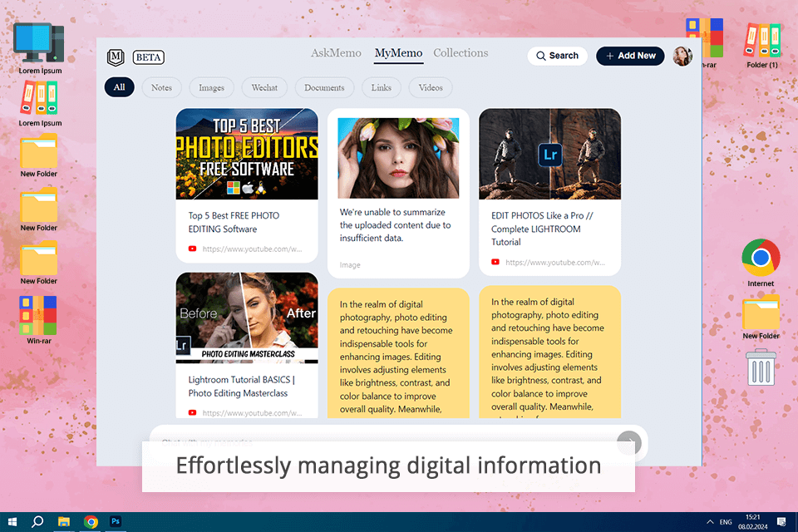The width and height of the screenshot is (798, 532).
Task: Open Before After Photo Editing Masterclass thumbnail
Action: [x=247, y=318]
